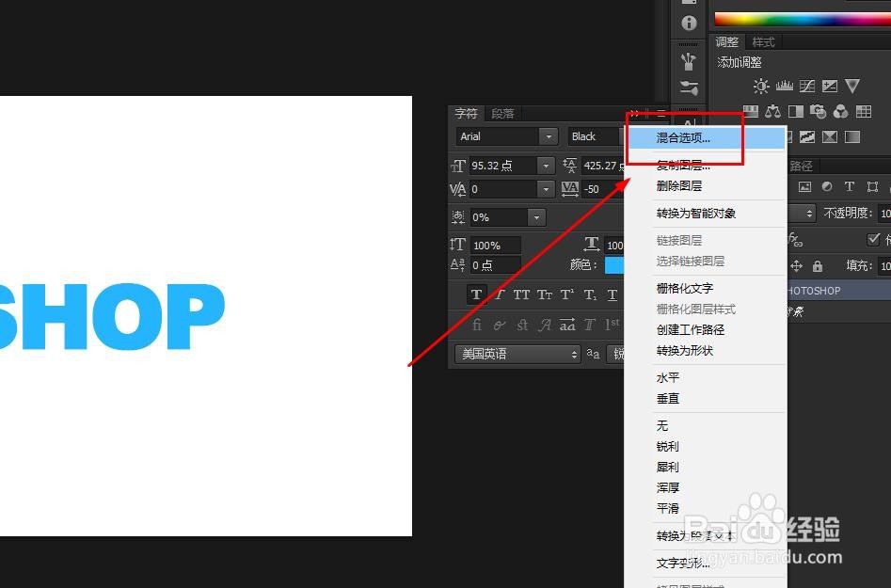Open the Curves adjustment icon
Image resolution: width=891 pixels, height=588 pixels.
(807, 86)
